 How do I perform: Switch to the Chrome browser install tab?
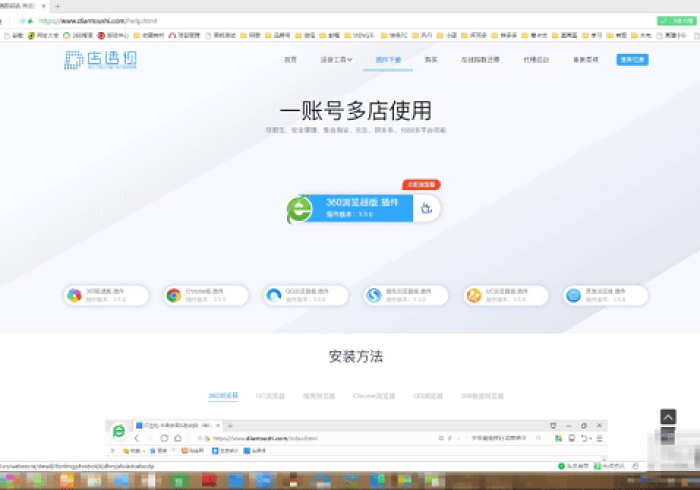click(374, 396)
